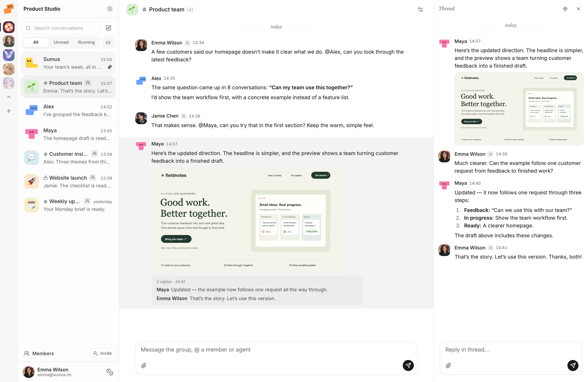Open channel filter settings in Product team header

(420, 9)
